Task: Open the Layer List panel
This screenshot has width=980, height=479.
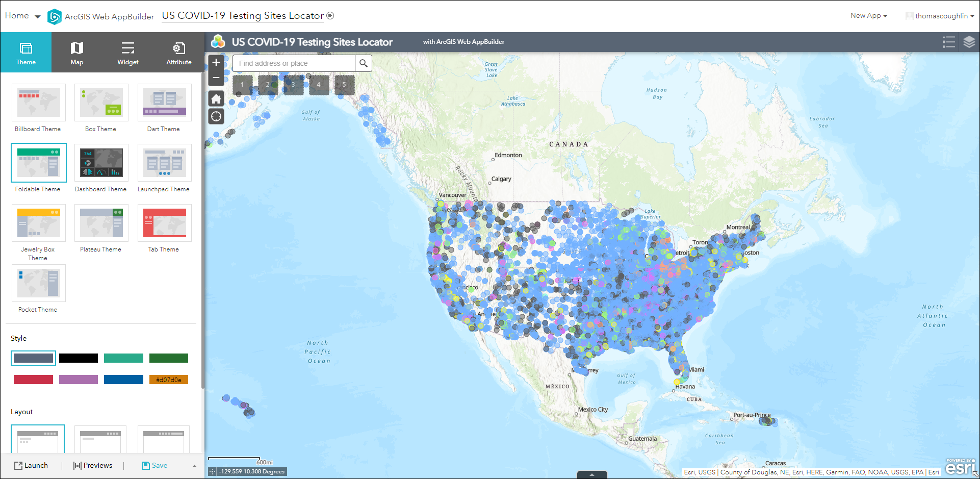Action: 968,42
